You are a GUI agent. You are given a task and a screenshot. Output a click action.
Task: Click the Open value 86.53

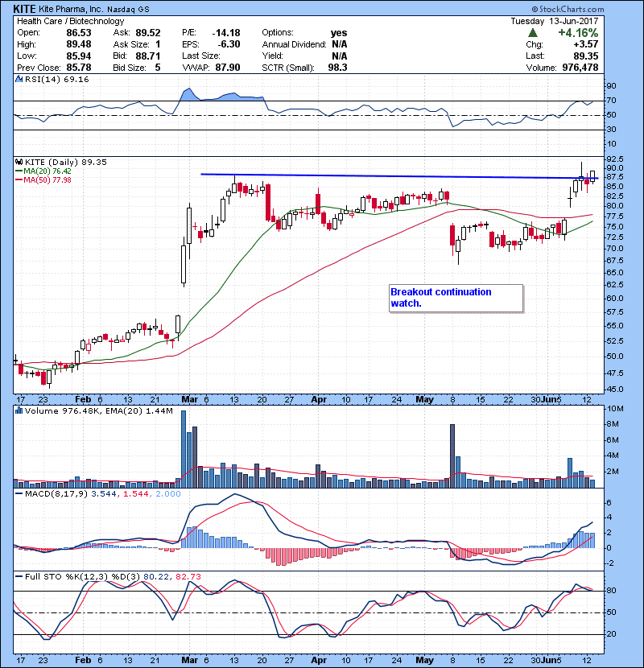pos(78,33)
